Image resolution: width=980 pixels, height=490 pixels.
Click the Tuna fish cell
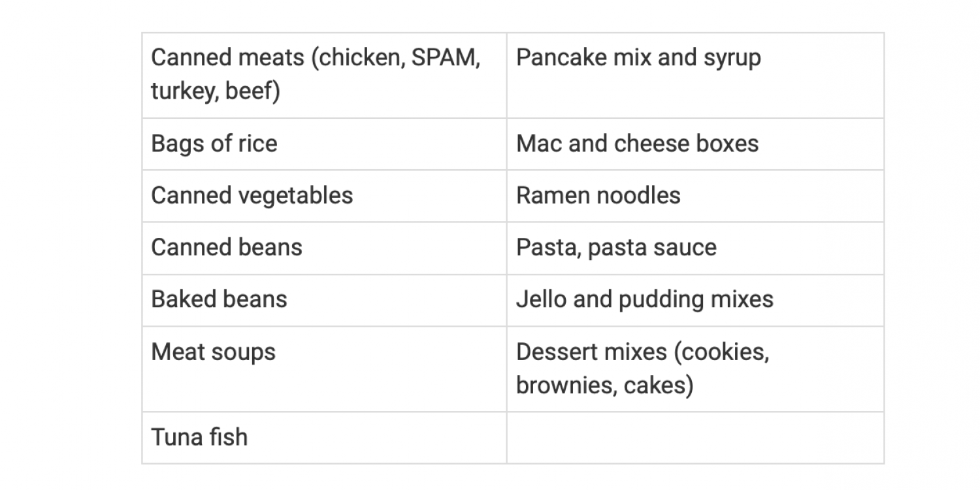click(x=324, y=438)
